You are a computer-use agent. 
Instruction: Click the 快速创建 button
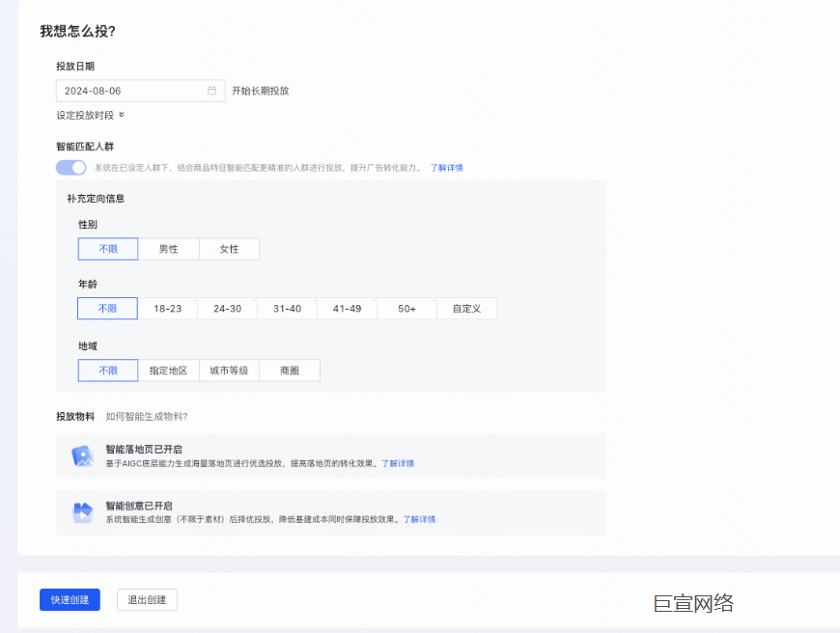(69, 599)
